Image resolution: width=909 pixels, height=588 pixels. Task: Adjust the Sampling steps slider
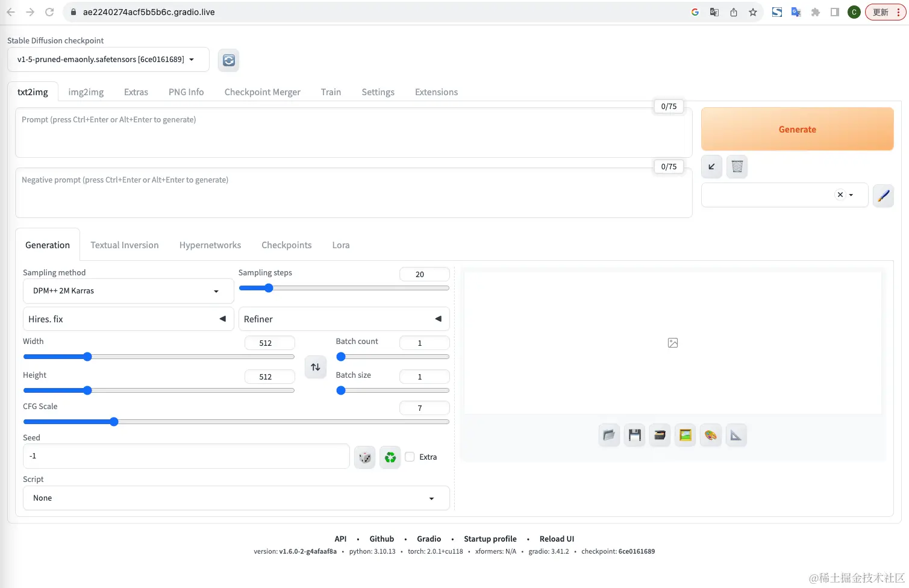coord(344,288)
